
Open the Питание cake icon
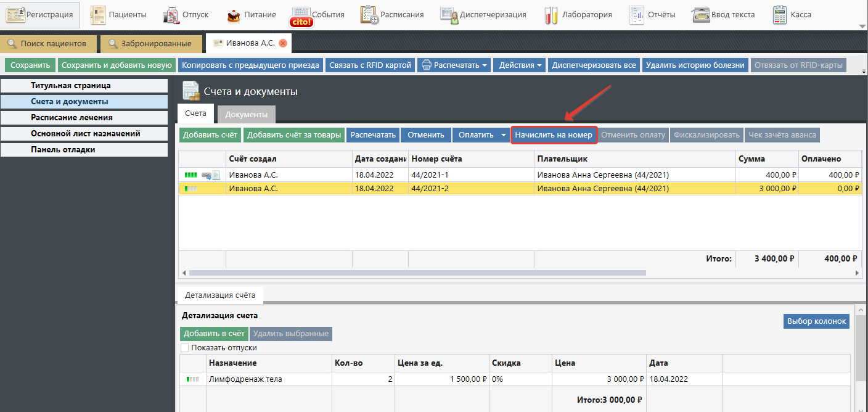234,15
